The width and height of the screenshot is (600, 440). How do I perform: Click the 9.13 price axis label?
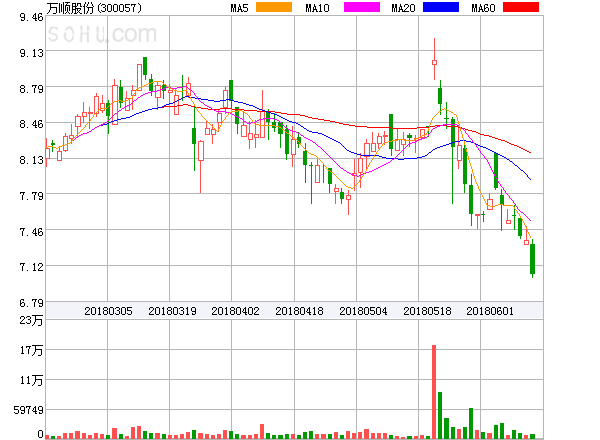point(31,53)
